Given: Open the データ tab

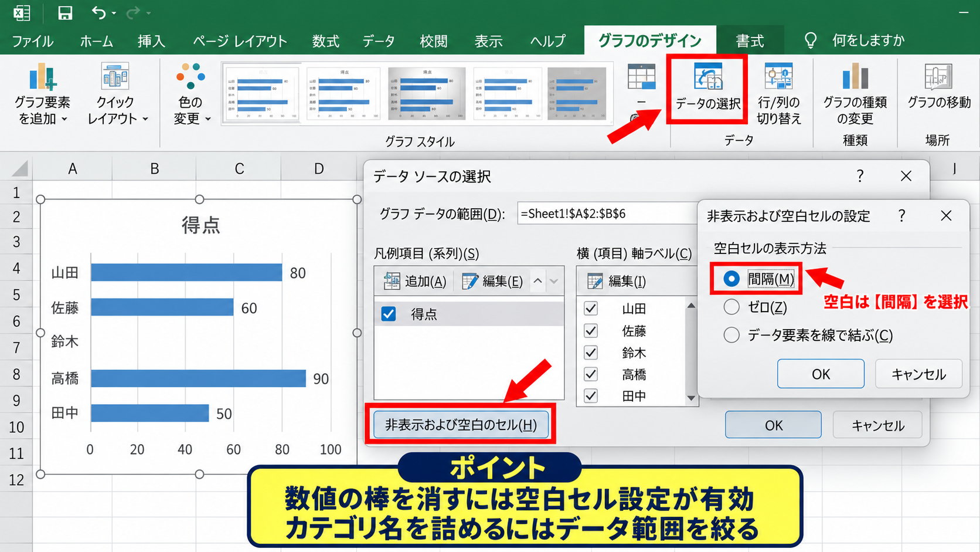Looking at the screenshot, I should pyautogui.click(x=378, y=40).
